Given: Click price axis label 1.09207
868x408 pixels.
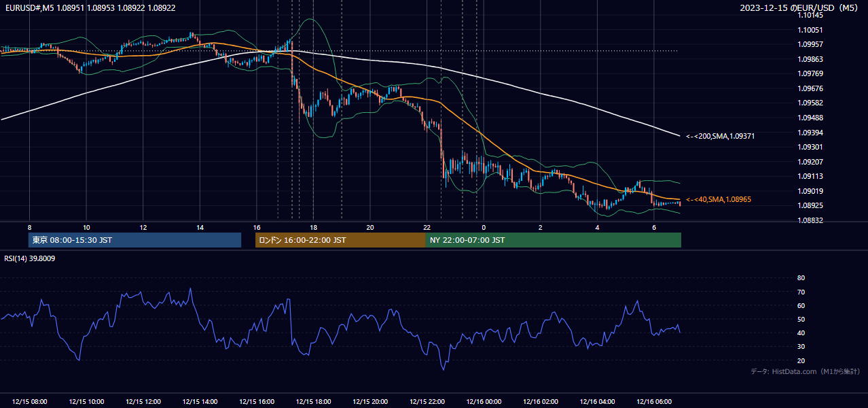Looking at the screenshot, I should (x=810, y=162).
